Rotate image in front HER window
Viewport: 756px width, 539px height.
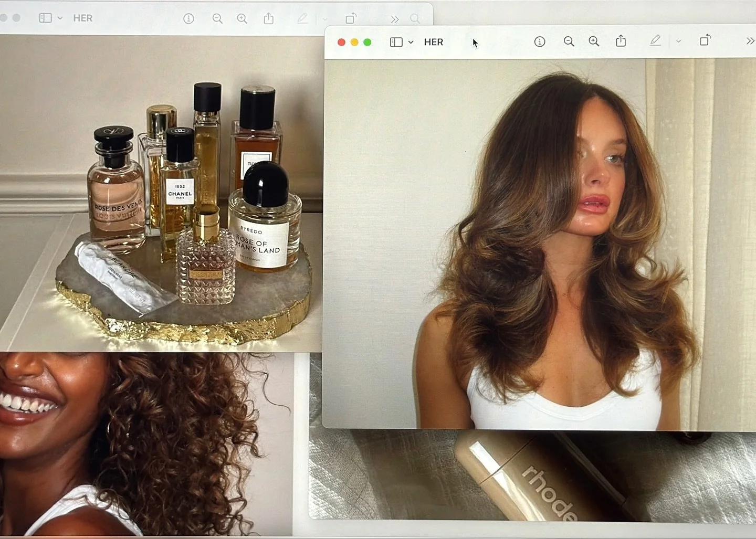click(x=705, y=40)
